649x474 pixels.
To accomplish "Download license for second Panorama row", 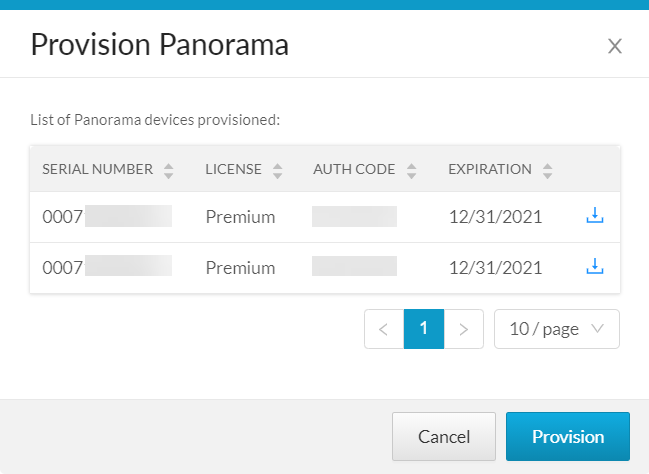I will (595, 267).
